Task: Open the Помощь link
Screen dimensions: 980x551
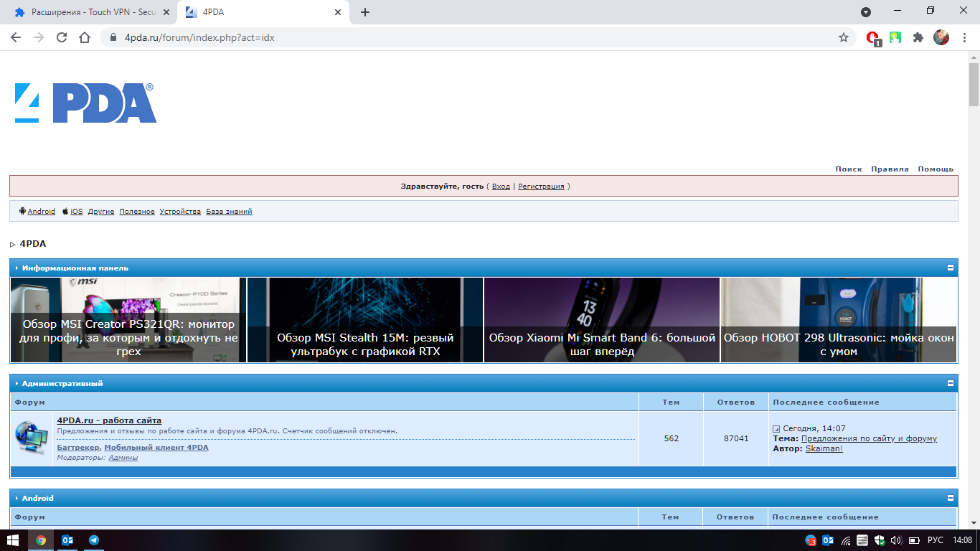Action: [x=936, y=169]
